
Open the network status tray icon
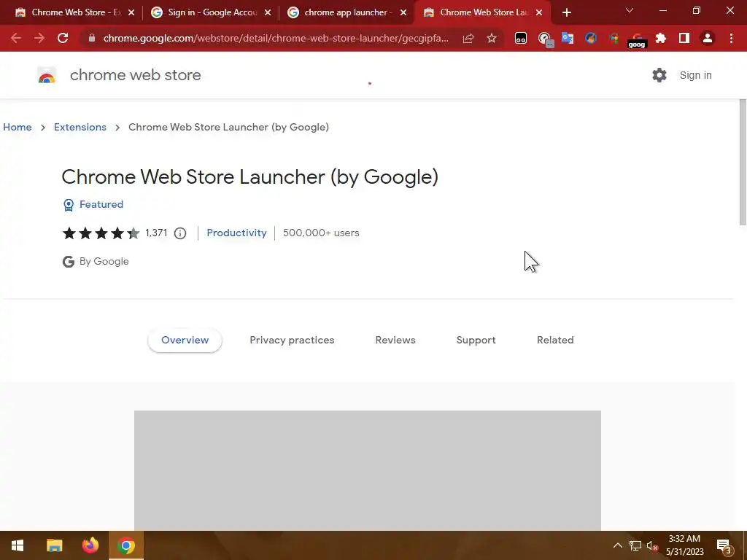pyautogui.click(x=635, y=545)
